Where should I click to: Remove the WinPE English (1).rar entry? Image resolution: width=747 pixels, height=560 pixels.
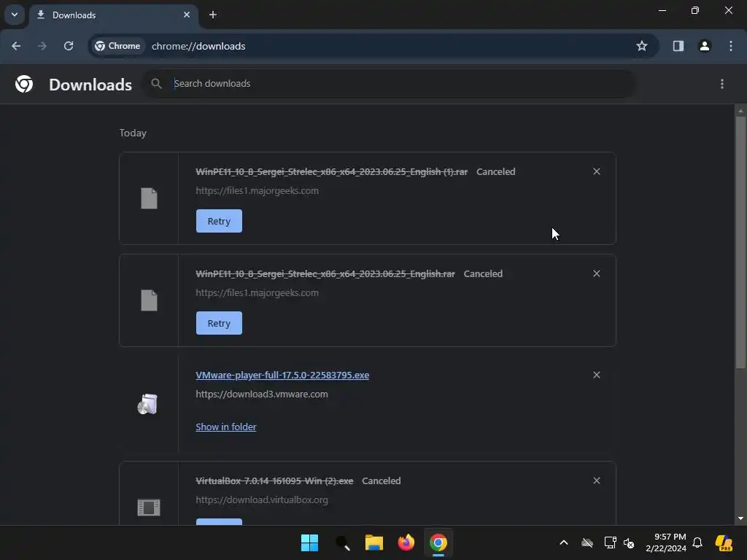coord(597,171)
